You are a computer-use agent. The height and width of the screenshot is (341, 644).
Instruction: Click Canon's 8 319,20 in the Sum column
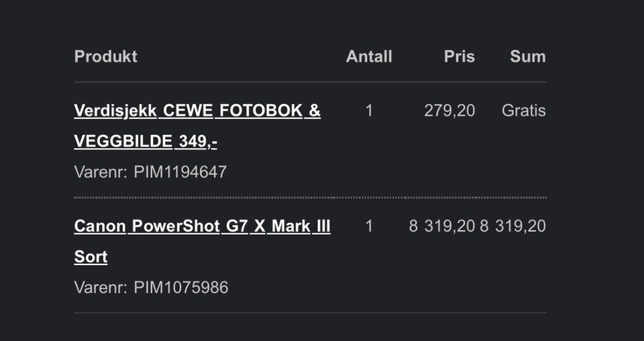coord(513,226)
